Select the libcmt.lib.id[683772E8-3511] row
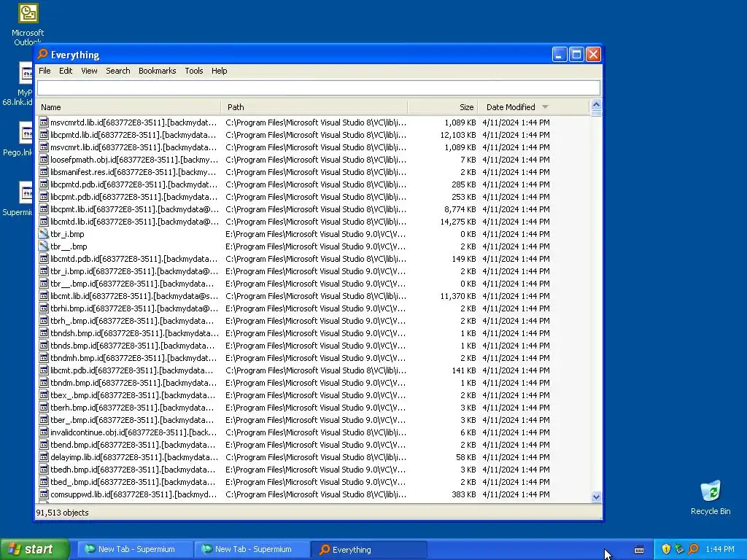The height and width of the screenshot is (560, 747). [313, 296]
